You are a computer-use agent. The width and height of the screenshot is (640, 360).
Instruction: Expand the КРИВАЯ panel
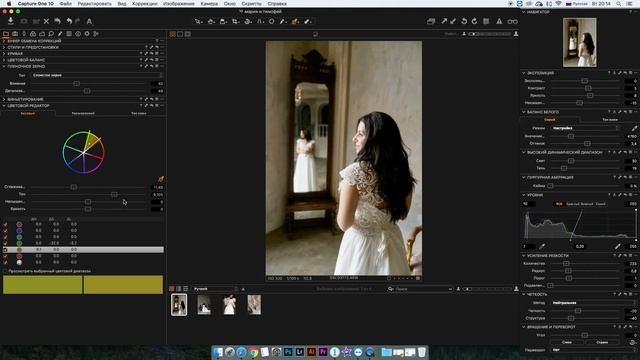[x=4, y=53]
